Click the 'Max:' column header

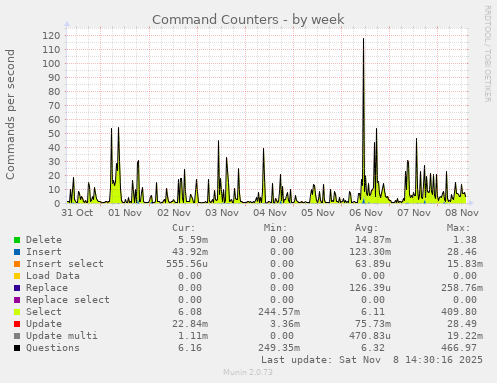click(459, 228)
